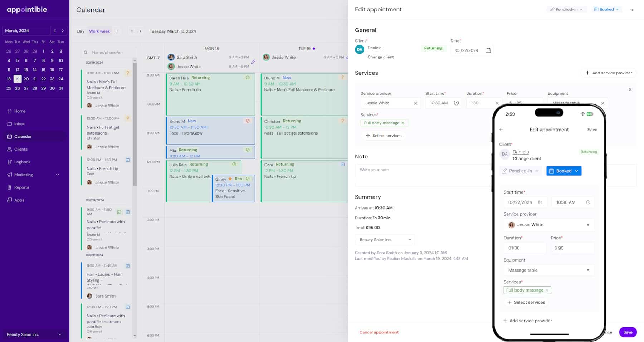Open the Inbox from the sidebar
The height and width of the screenshot is (342, 644).
[x=19, y=124]
